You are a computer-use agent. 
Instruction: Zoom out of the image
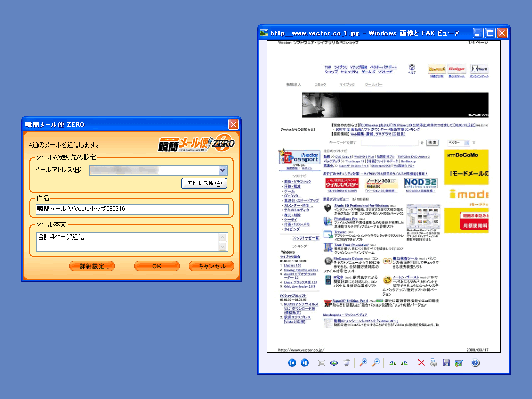(376, 363)
